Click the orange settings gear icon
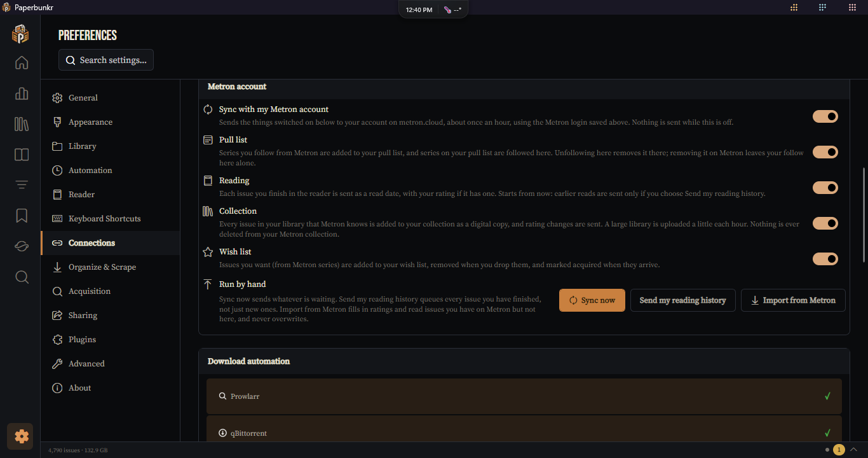The height and width of the screenshot is (458, 868). [x=21, y=436]
